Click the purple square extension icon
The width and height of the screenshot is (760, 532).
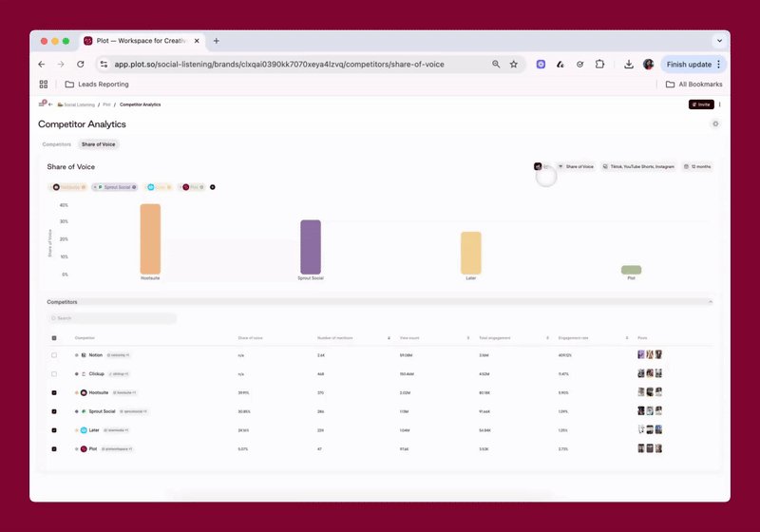pyautogui.click(x=541, y=64)
